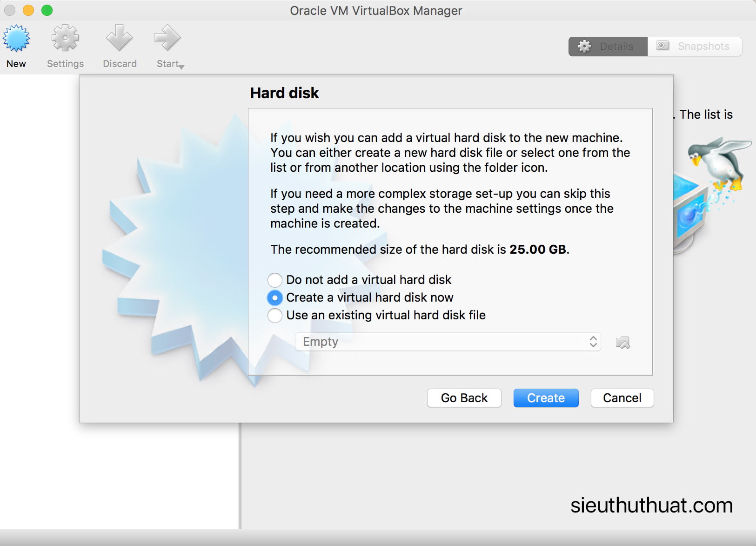This screenshot has height=546, width=756.
Task: Select "Create a virtual hard disk now" option
Action: click(x=275, y=297)
